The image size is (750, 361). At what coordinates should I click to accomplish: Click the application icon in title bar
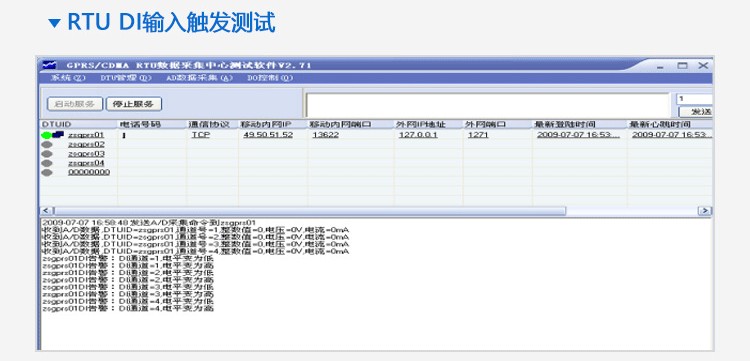tap(49, 65)
